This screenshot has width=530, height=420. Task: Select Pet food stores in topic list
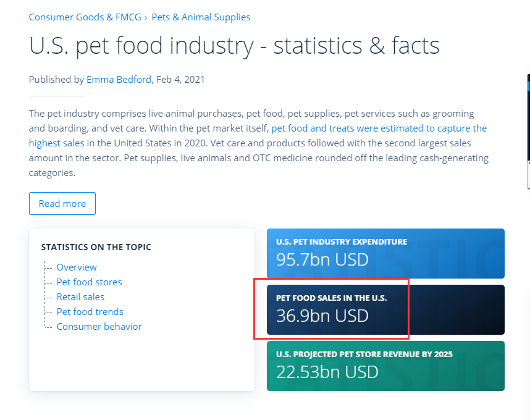89,282
